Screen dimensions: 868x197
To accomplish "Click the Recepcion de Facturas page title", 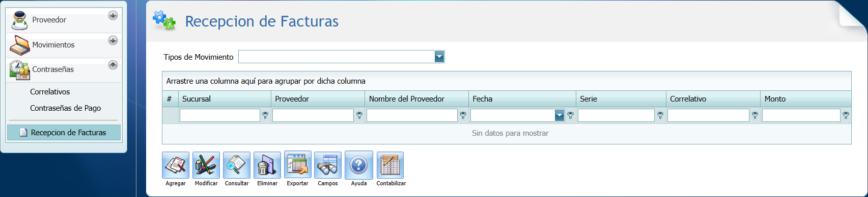I will click(x=262, y=21).
